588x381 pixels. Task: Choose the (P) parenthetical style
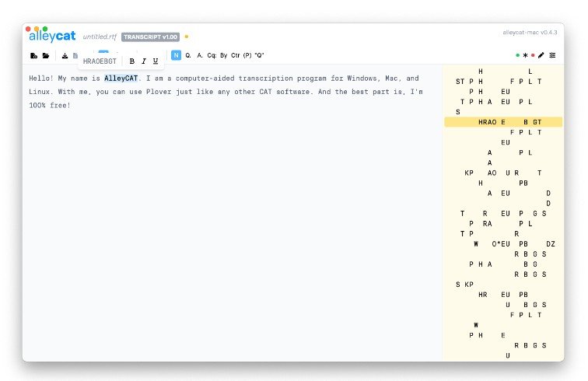coord(247,55)
